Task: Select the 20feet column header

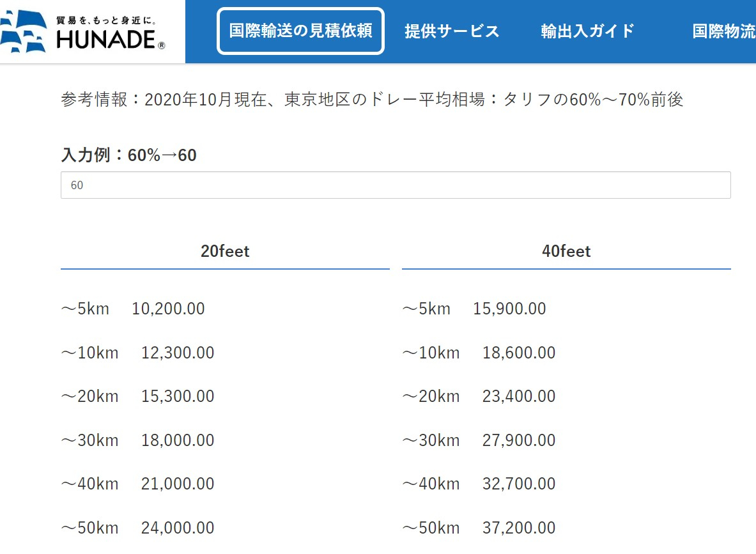Action: (x=225, y=250)
